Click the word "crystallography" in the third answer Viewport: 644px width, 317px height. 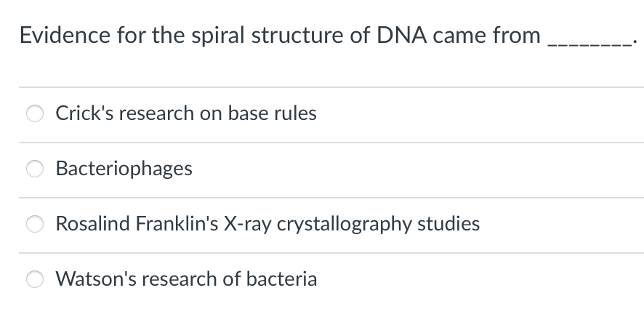click(345, 224)
